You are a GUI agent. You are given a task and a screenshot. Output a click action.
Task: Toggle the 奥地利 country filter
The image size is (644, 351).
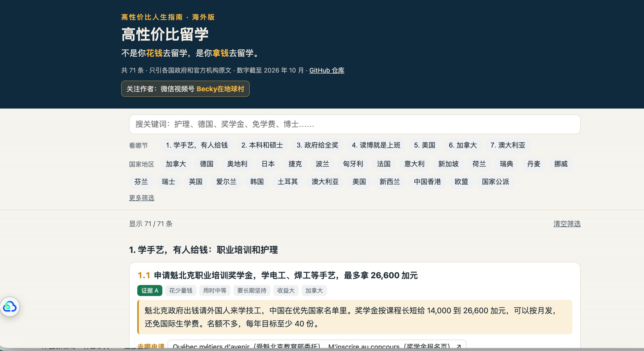coord(237,164)
